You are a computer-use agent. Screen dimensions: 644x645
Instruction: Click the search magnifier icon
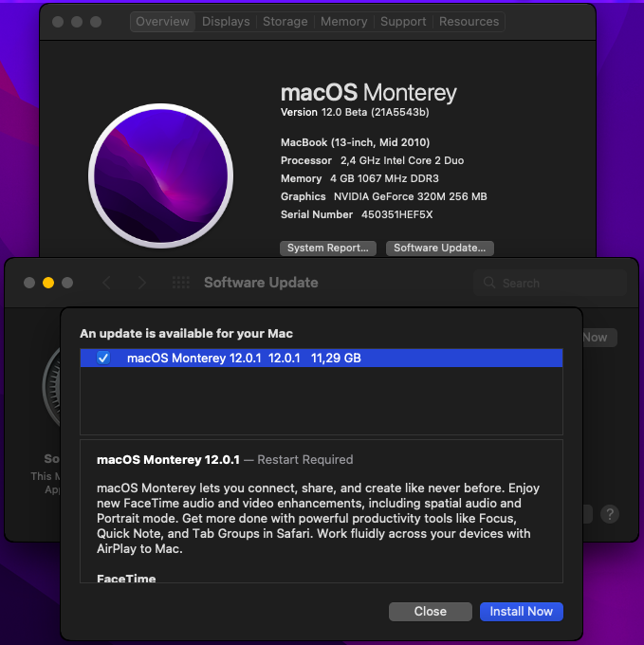[x=489, y=283]
